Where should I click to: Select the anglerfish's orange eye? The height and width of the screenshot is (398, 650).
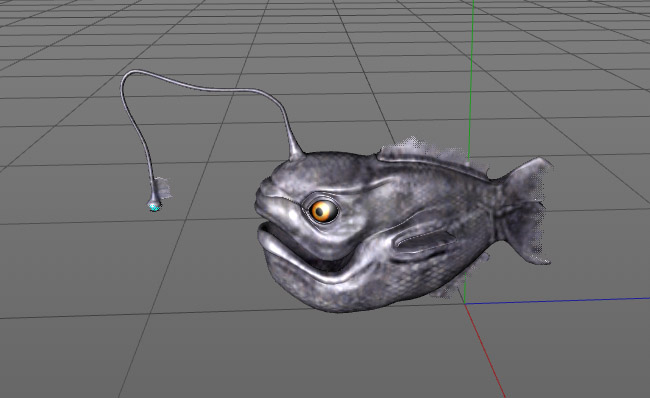(324, 211)
